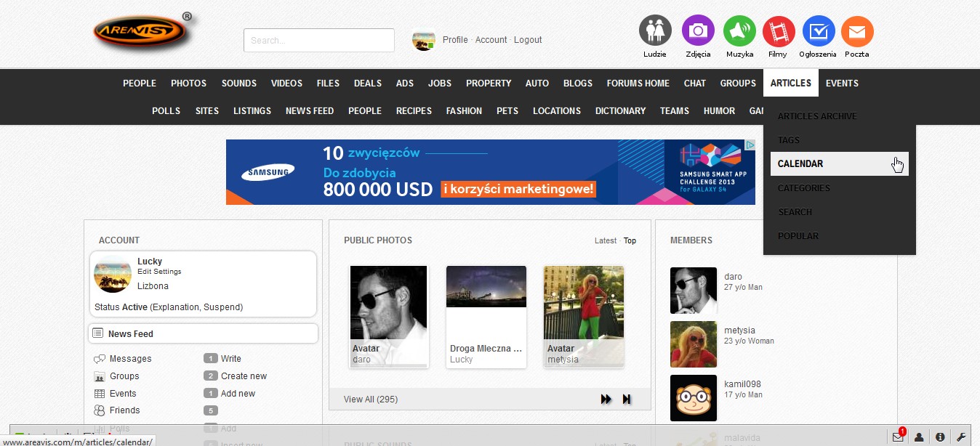
Task: Choose Articles Archive from the dropdown menu
Action: pyautogui.click(x=817, y=116)
